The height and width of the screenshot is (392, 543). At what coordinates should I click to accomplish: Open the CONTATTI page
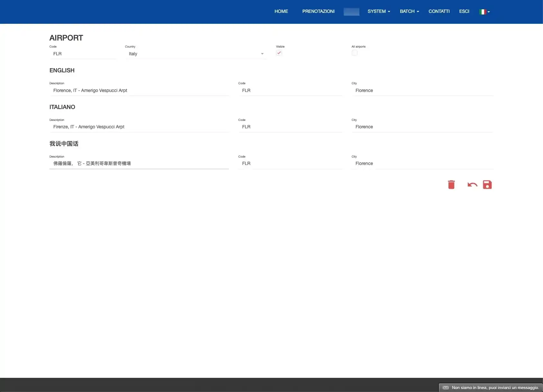pos(439,11)
